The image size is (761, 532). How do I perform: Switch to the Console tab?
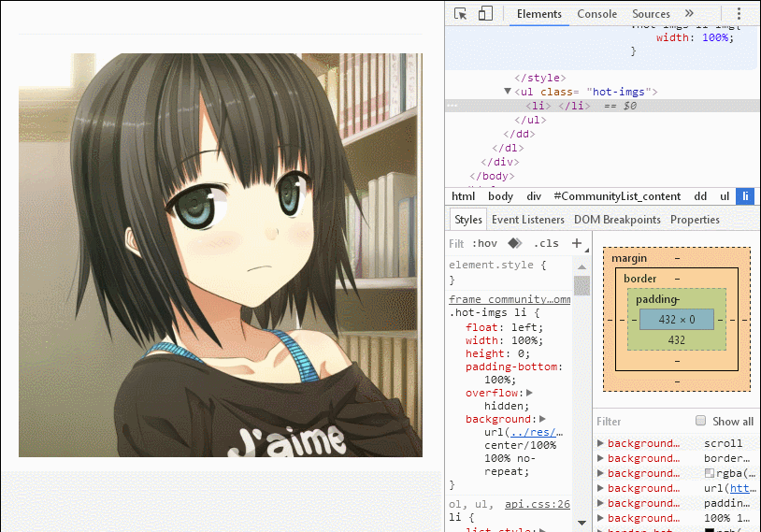[x=597, y=14]
